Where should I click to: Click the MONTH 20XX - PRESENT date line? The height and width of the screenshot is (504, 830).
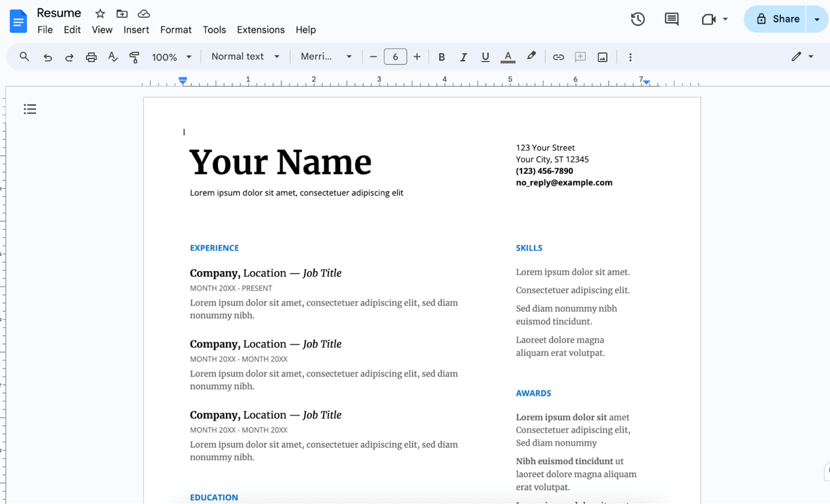(230, 288)
